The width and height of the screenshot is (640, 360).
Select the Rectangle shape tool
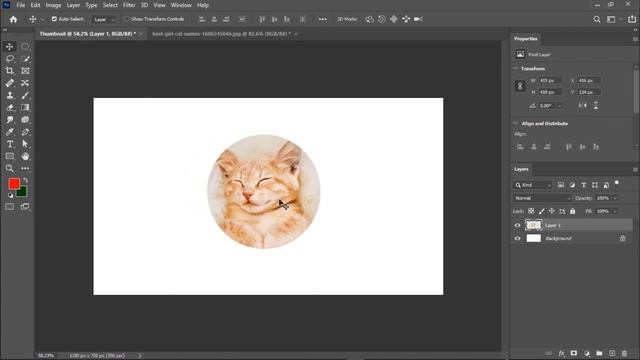pos(9,156)
